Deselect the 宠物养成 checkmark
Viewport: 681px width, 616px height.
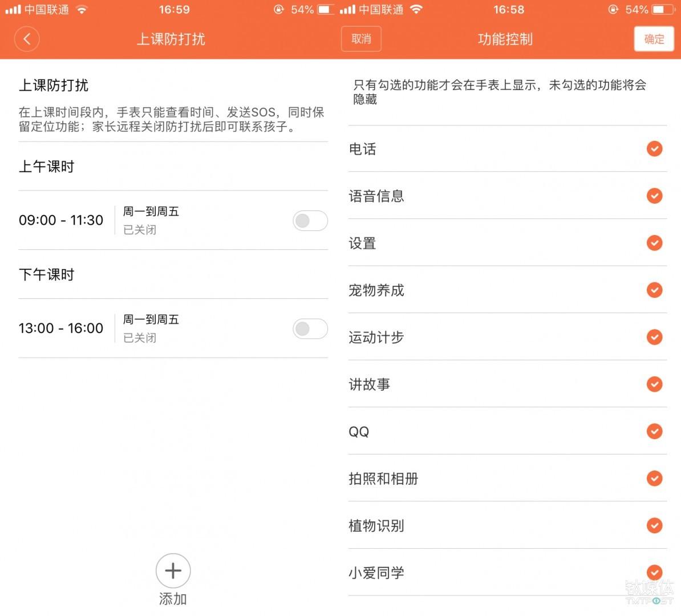tap(654, 290)
